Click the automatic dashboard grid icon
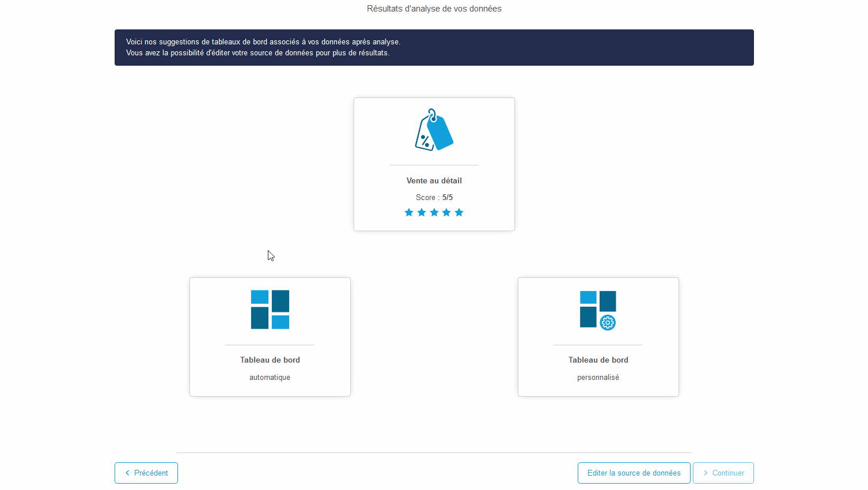868x490 pixels. (x=270, y=310)
